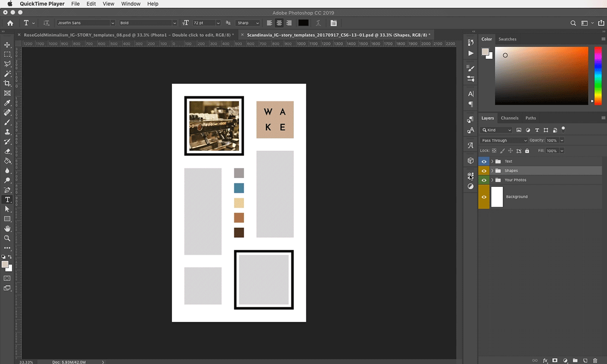Open the Create Warped Text option
The width and height of the screenshot is (607, 364).
318,23
